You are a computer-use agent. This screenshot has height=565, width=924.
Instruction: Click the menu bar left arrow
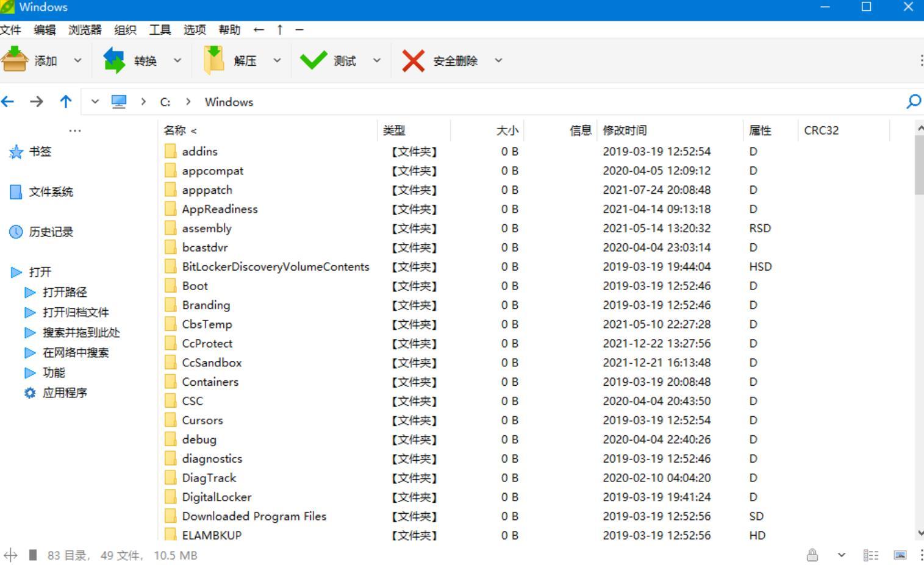click(x=259, y=29)
